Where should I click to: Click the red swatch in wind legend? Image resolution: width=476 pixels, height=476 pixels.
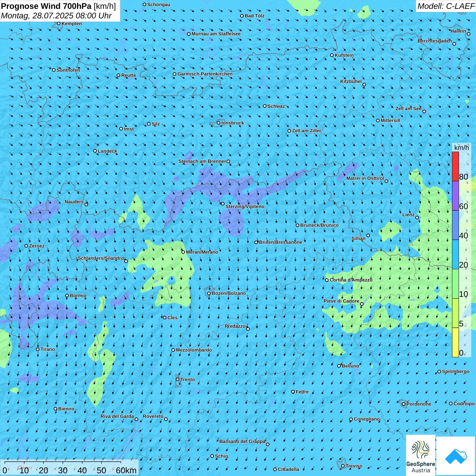coord(455,166)
